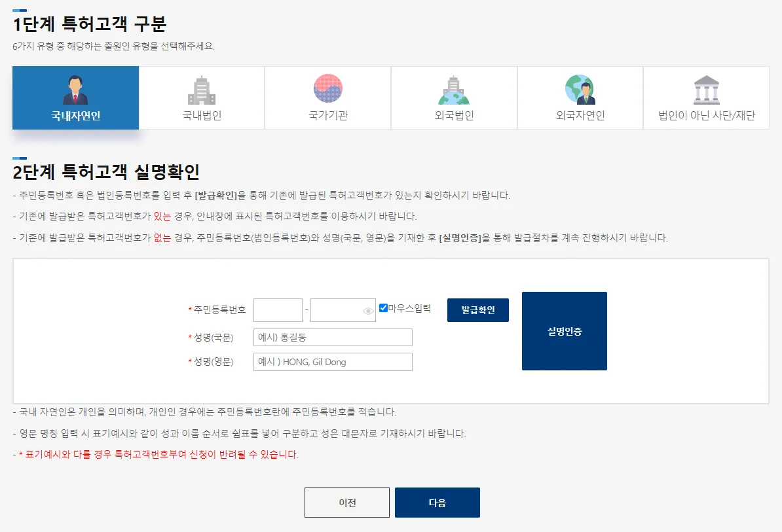Click the person-with-globe icon for 외국자연인
Screen dimensions: 782x532
click(580, 90)
